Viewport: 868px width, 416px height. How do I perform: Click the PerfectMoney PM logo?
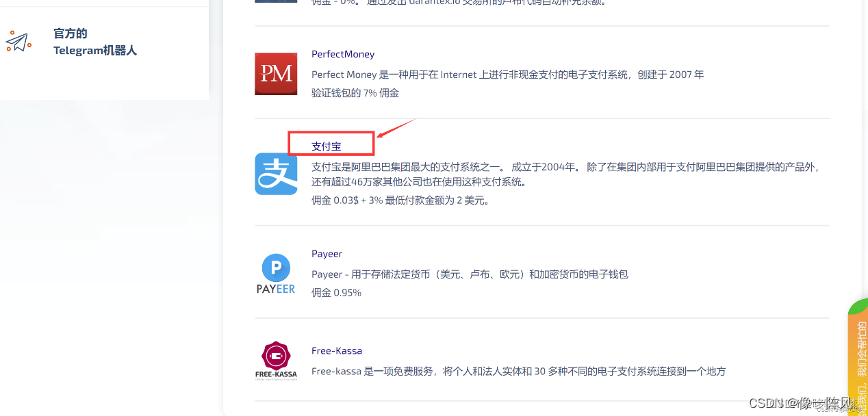click(x=276, y=73)
